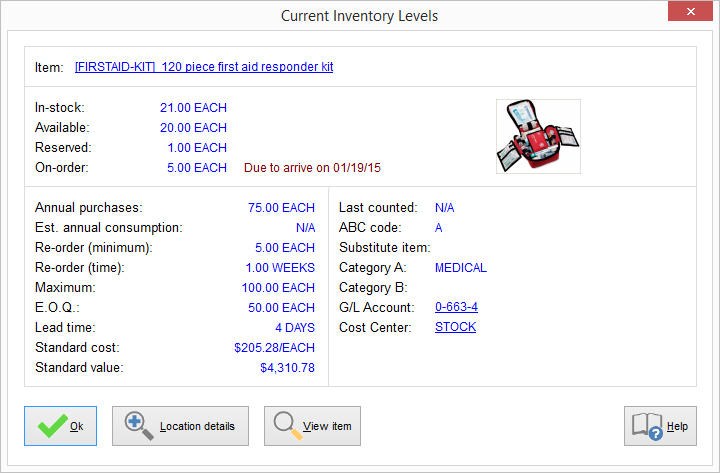The width and height of the screenshot is (720, 473).
Task: Select Annual purchases value 75.00 EACH
Action: click(281, 208)
